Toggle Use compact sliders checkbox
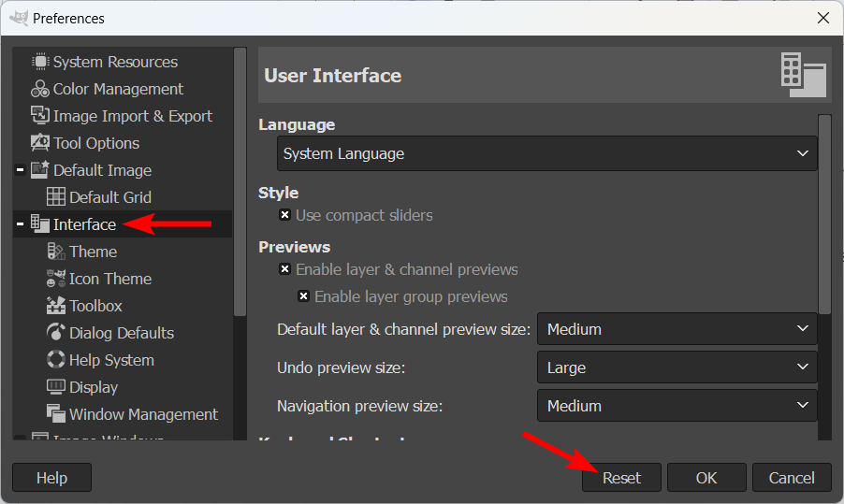This screenshot has width=844, height=504. coord(285,215)
